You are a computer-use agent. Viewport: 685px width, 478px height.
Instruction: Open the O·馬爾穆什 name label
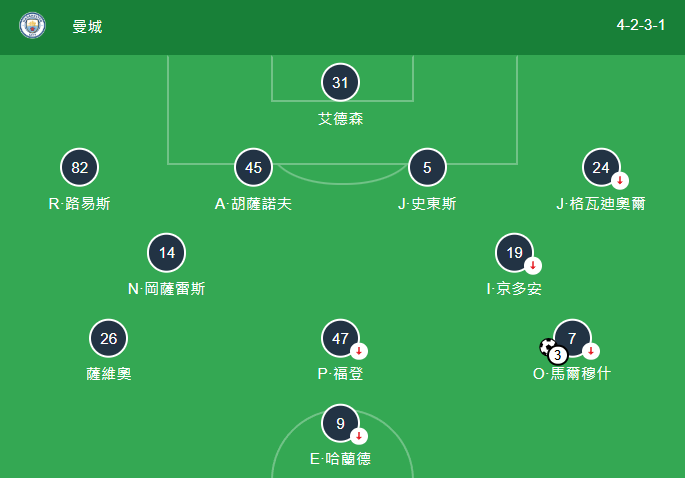click(x=572, y=374)
